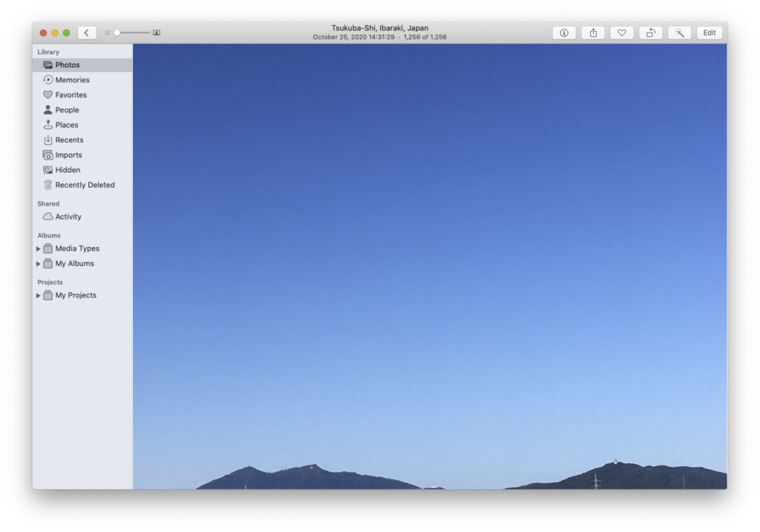Go back with the chevron button
The image size is (760, 532).
coord(87,33)
